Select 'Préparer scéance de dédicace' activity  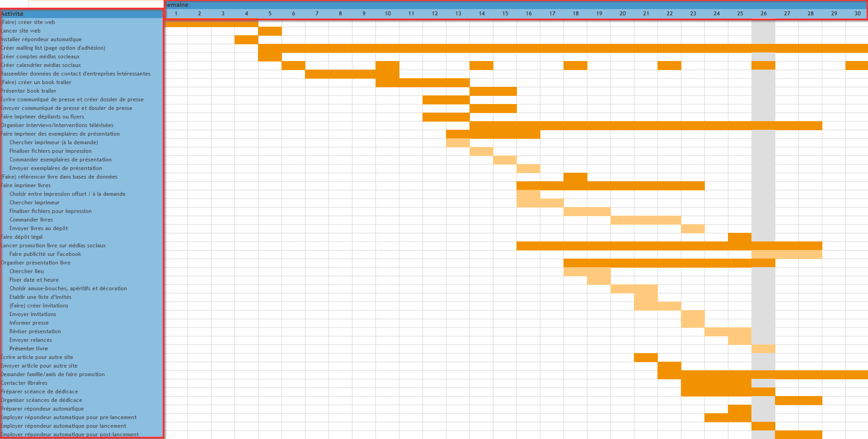(82, 392)
